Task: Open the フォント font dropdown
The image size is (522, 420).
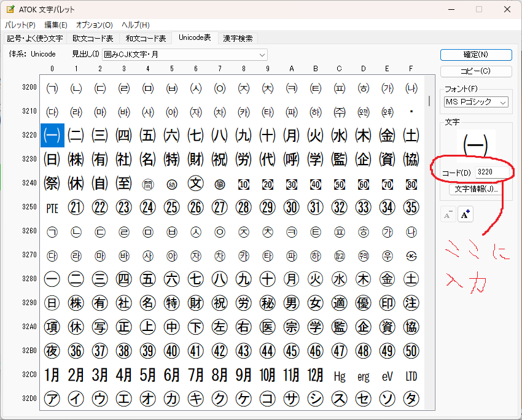Action: coord(503,102)
